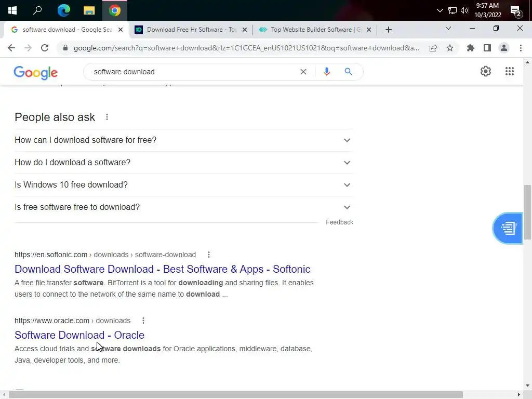Go back to previous page
Viewport: 532px width, 399px height.
coord(11,48)
